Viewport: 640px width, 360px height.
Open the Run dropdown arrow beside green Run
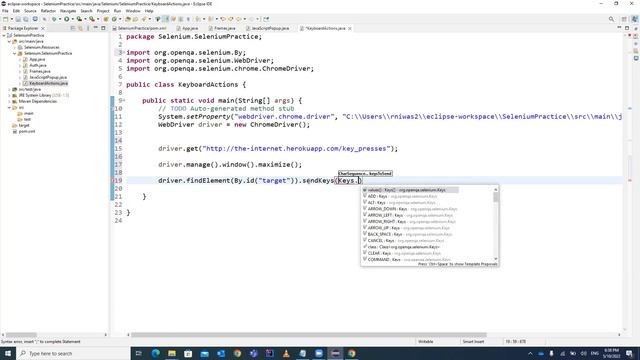point(72,19)
